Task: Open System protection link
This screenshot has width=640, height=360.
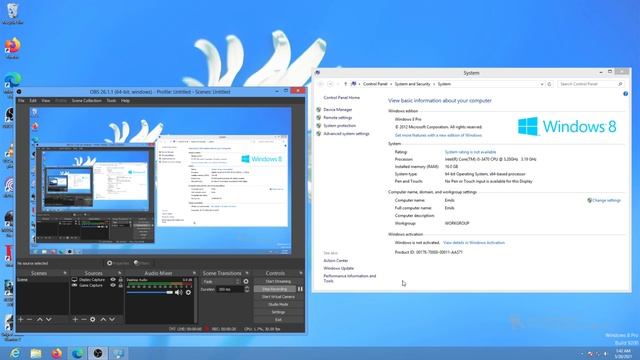Action: tap(340, 126)
